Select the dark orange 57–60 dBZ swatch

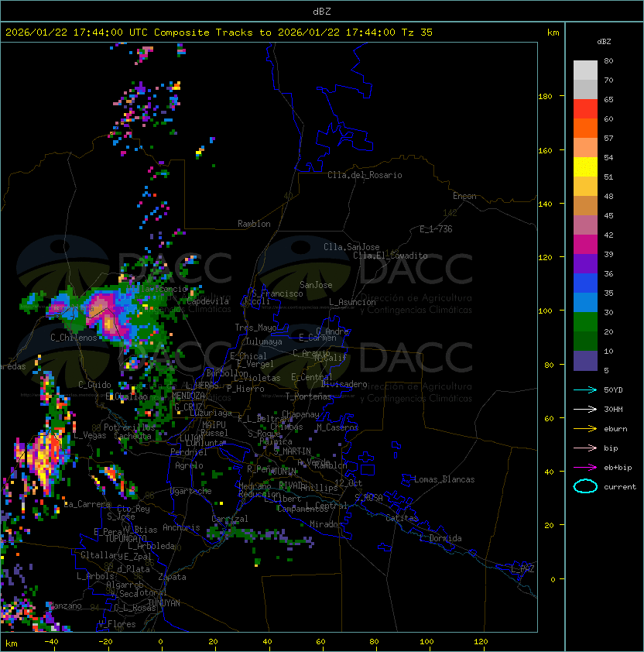pos(585,128)
